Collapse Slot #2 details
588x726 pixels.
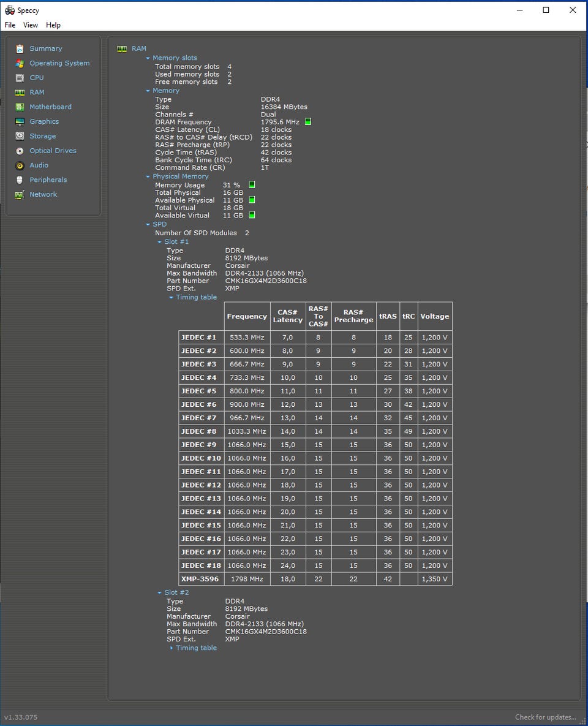click(159, 593)
